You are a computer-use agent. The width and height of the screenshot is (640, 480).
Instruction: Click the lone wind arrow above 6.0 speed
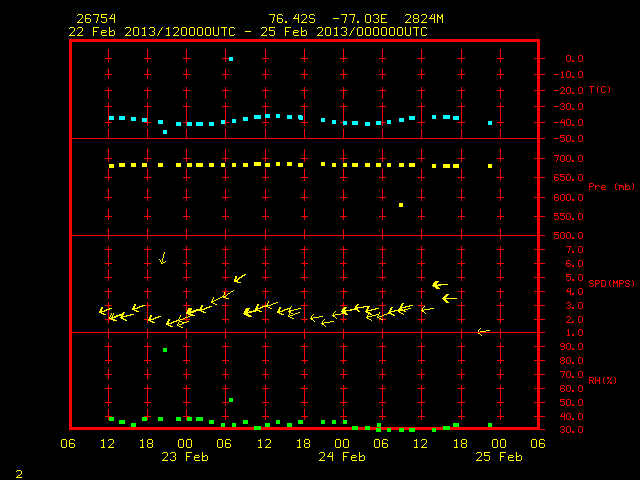click(x=163, y=258)
